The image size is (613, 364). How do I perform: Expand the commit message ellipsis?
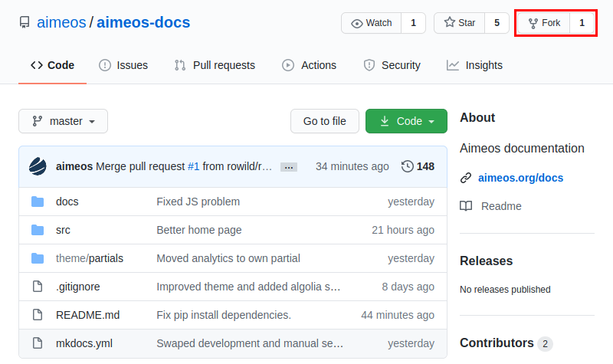click(289, 167)
